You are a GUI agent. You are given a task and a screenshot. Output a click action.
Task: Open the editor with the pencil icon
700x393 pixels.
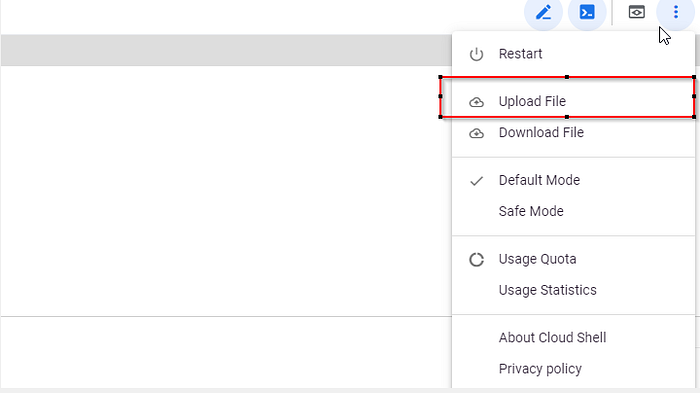543,13
